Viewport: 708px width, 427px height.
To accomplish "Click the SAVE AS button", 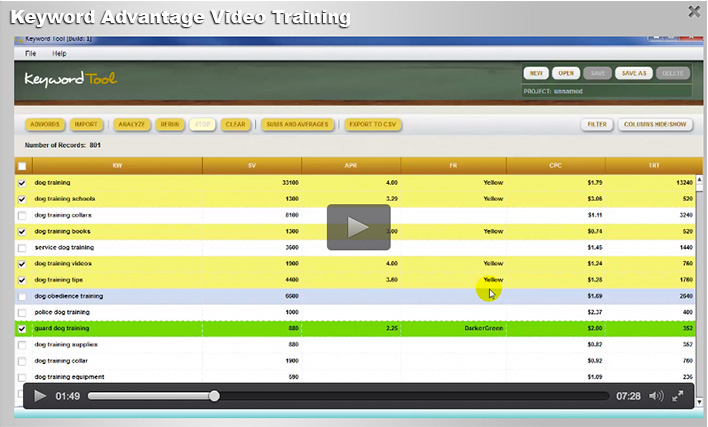I will pos(634,73).
